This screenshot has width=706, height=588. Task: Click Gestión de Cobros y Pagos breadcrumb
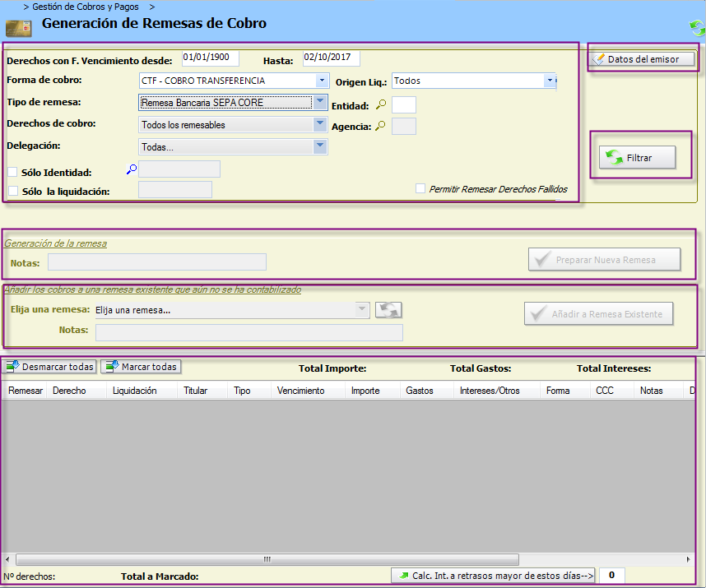click(x=85, y=7)
